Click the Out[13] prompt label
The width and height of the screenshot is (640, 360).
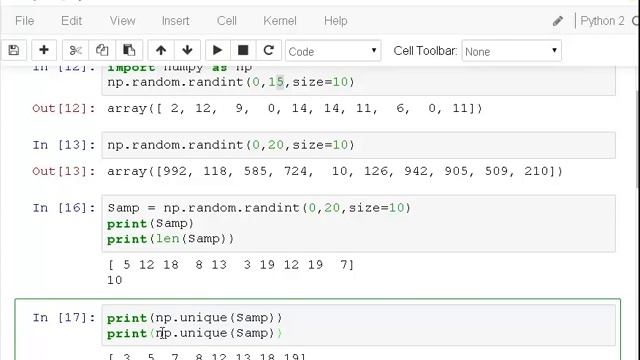(64, 171)
